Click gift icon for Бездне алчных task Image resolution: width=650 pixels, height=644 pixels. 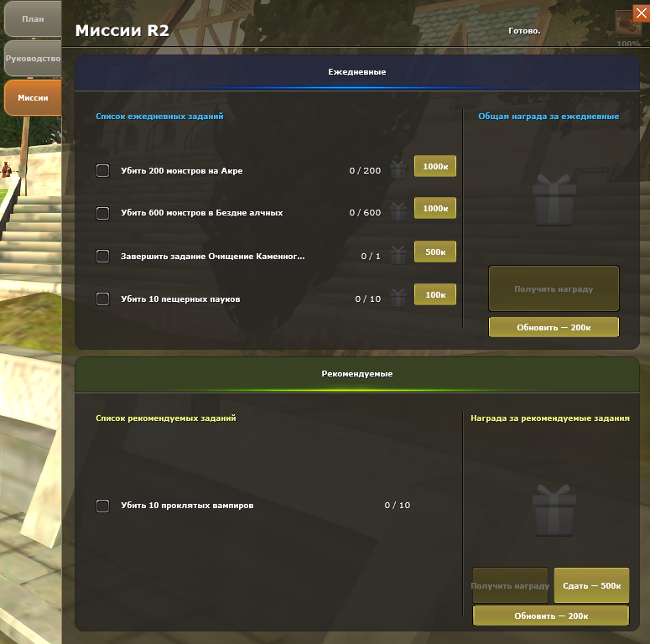tap(398, 212)
